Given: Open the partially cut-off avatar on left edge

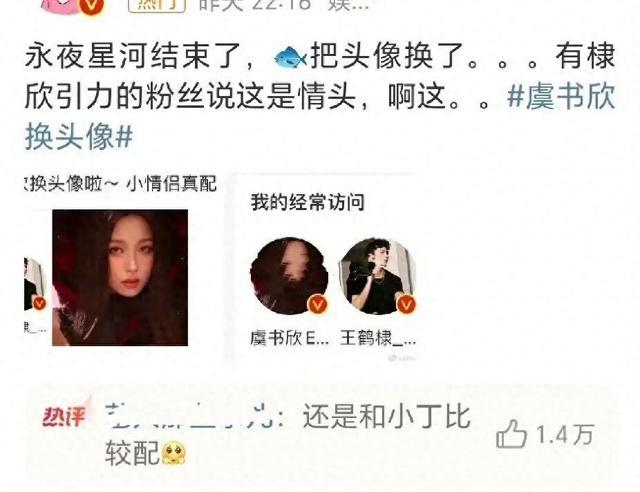Looking at the screenshot, I should tap(35, 284).
